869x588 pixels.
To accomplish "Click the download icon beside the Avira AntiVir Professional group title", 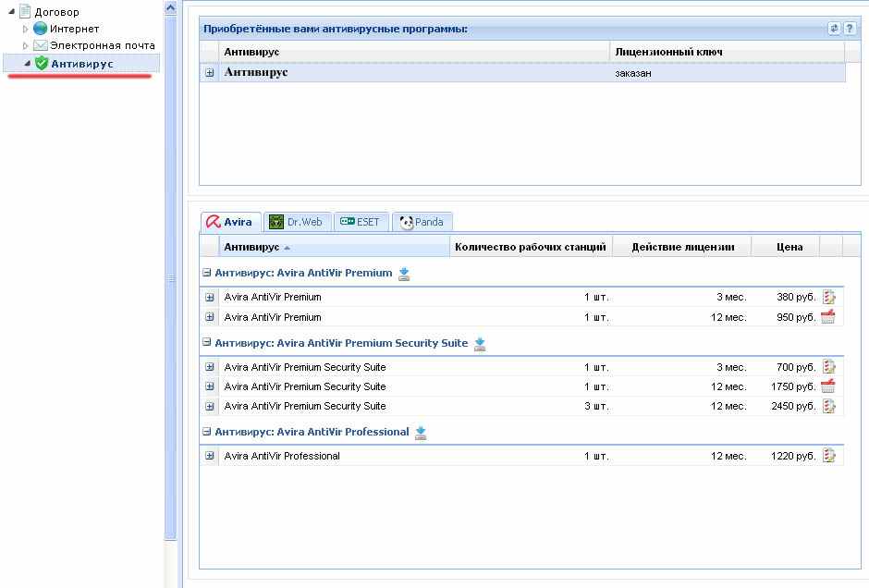I will [x=421, y=433].
